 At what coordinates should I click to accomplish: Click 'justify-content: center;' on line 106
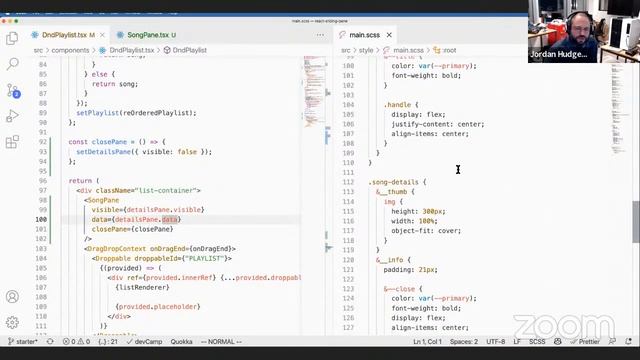click(438, 124)
